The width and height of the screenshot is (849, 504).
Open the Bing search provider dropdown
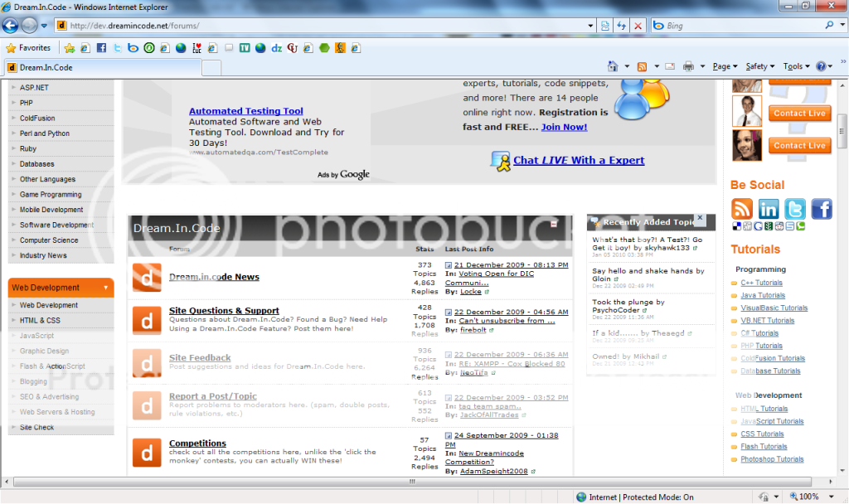[842, 25]
